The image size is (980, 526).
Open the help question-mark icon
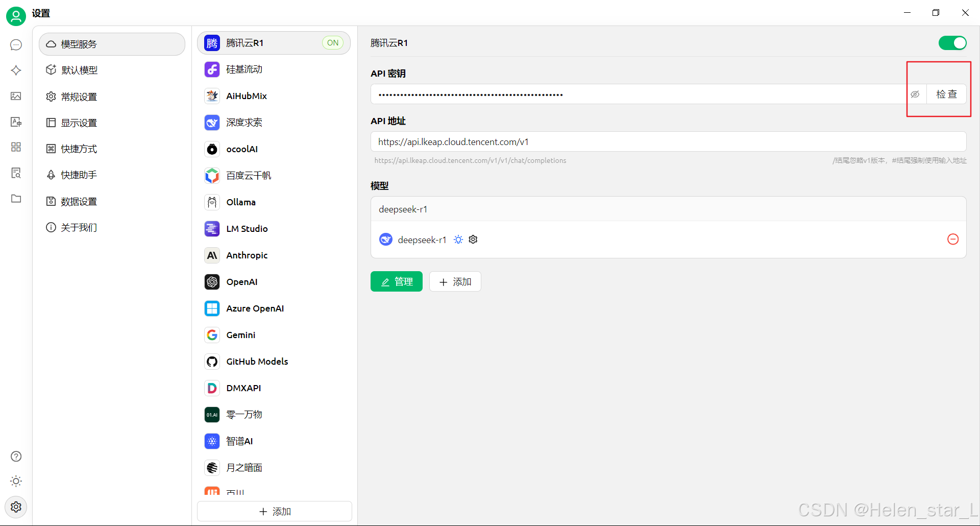[16, 456]
